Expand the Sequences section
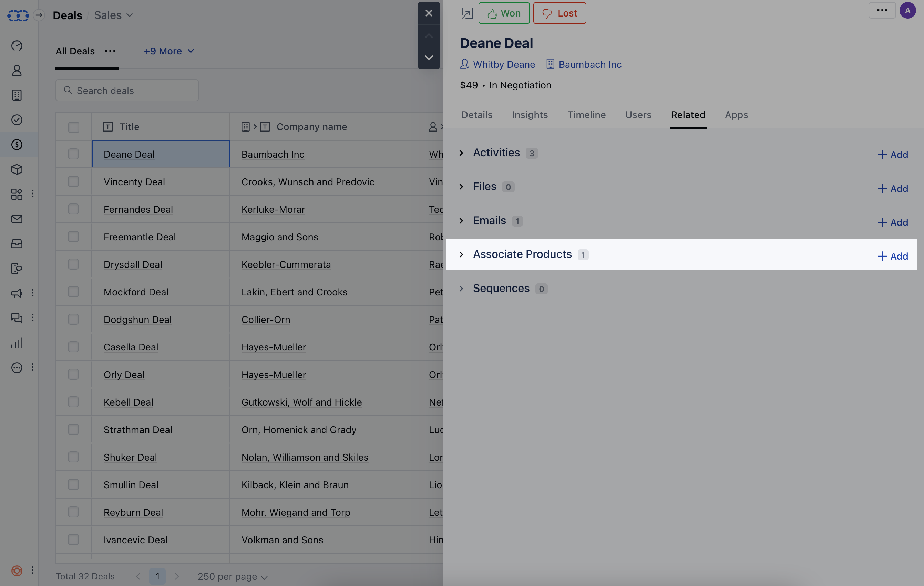Image resolution: width=924 pixels, height=586 pixels. tap(461, 289)
